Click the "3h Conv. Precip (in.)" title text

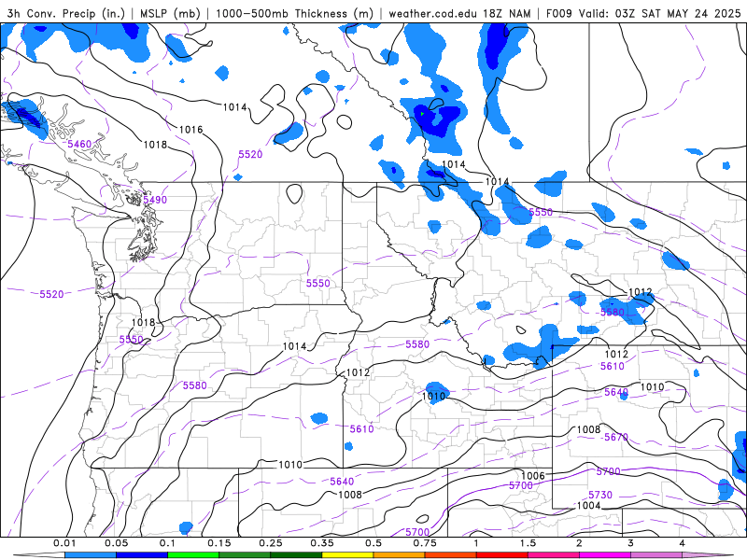point(65,13)
